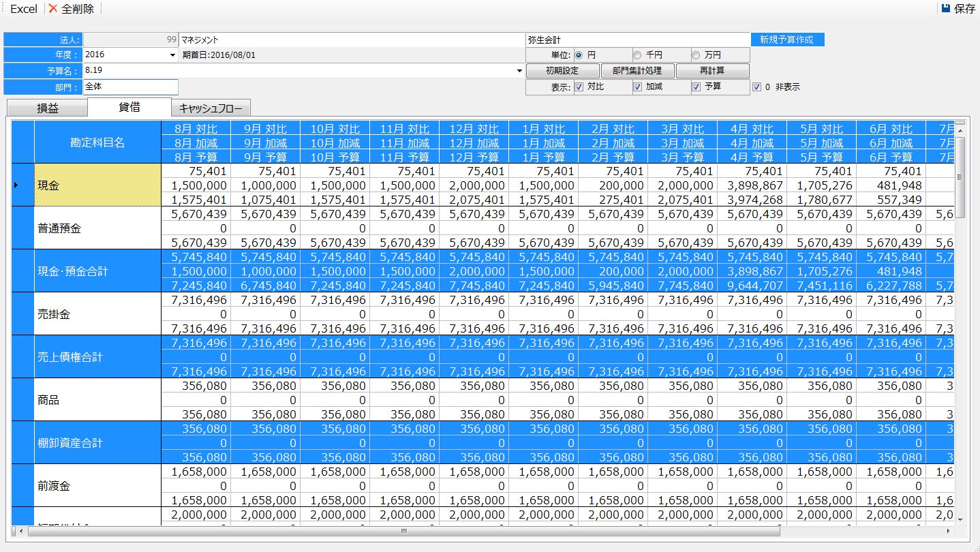Click the 新規予算作成 button
The width and height of the screenshot is (980, 552).
787,40
